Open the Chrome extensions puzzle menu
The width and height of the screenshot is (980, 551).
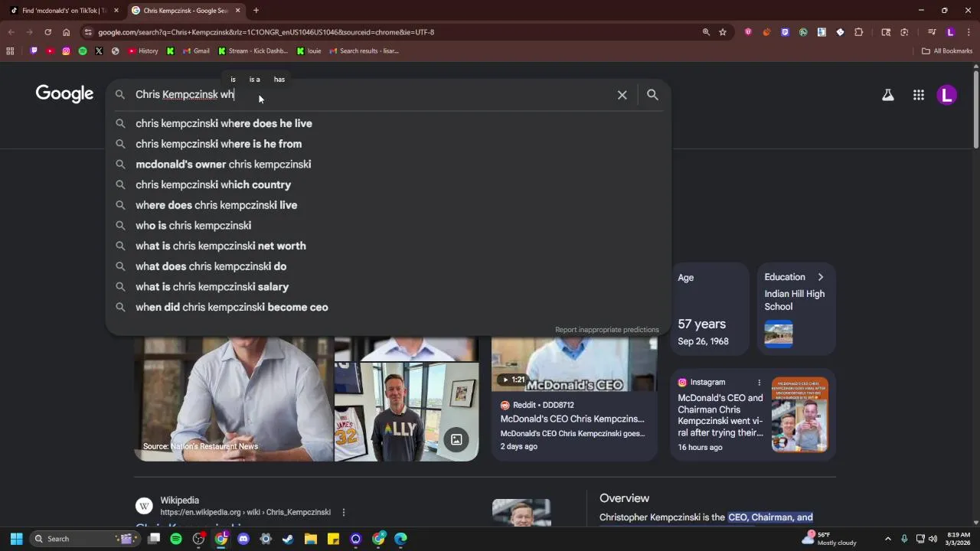(x=858, y=32)
